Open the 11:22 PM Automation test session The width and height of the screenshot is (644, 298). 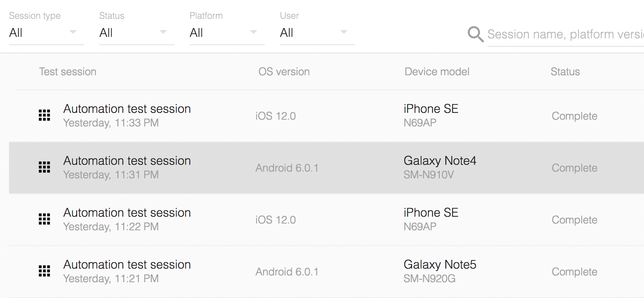[127, 213]
